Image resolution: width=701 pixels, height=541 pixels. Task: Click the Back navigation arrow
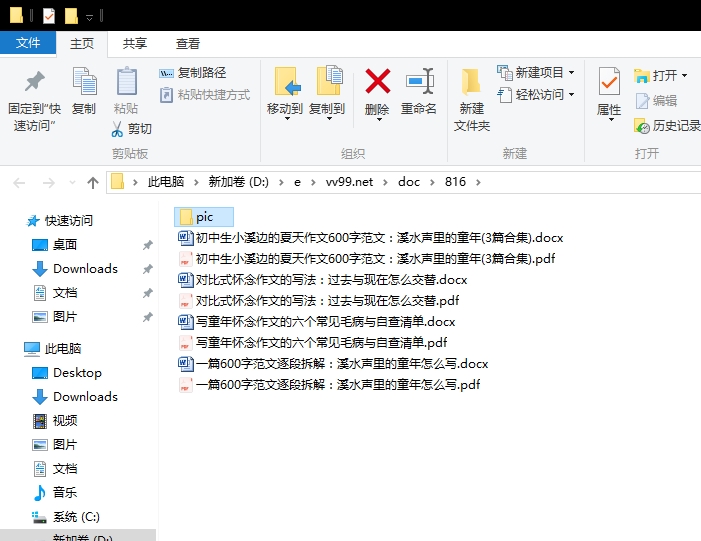[19, 182]
